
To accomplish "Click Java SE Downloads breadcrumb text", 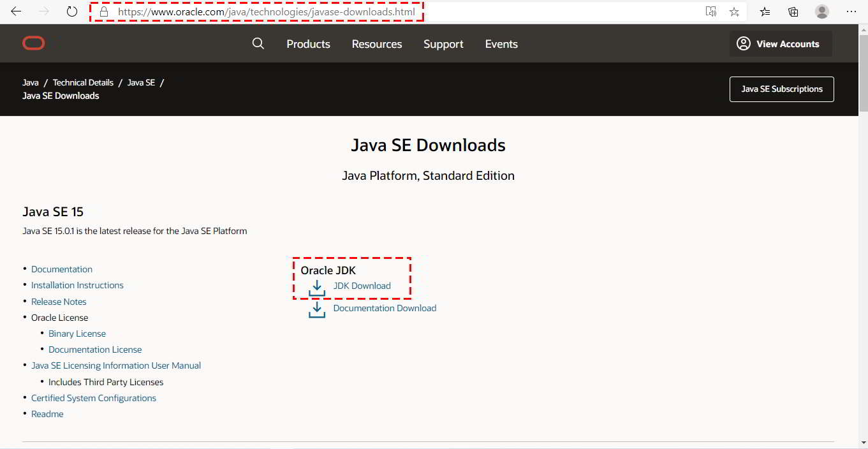I will (61, 96).
